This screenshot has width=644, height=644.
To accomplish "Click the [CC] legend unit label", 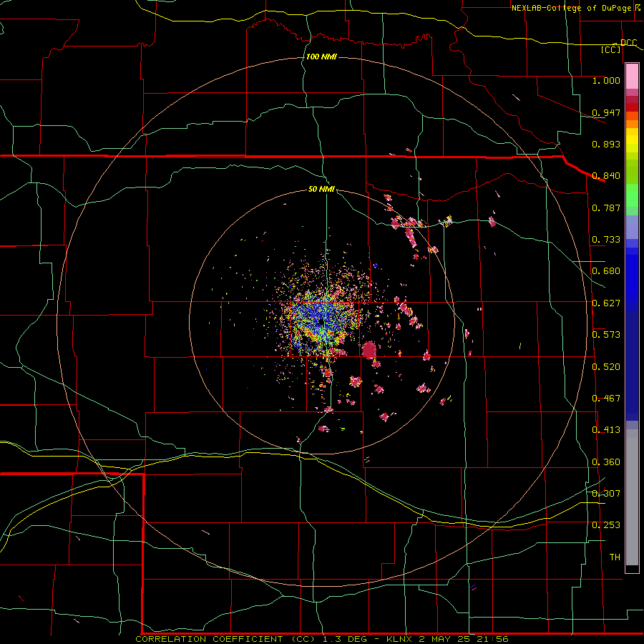I will [x=611, y=49].
